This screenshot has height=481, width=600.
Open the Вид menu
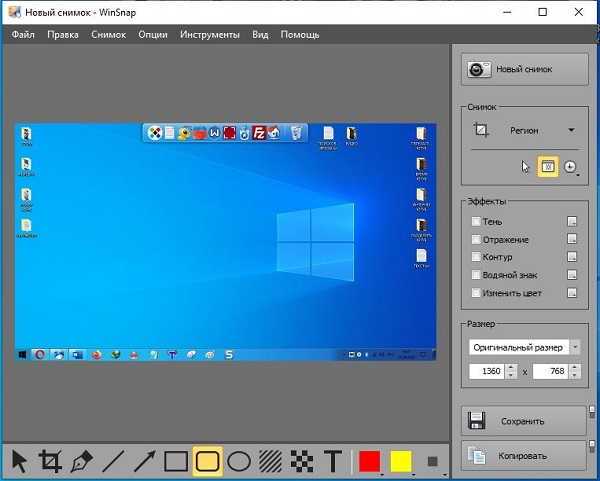click(x=260, y=35)
